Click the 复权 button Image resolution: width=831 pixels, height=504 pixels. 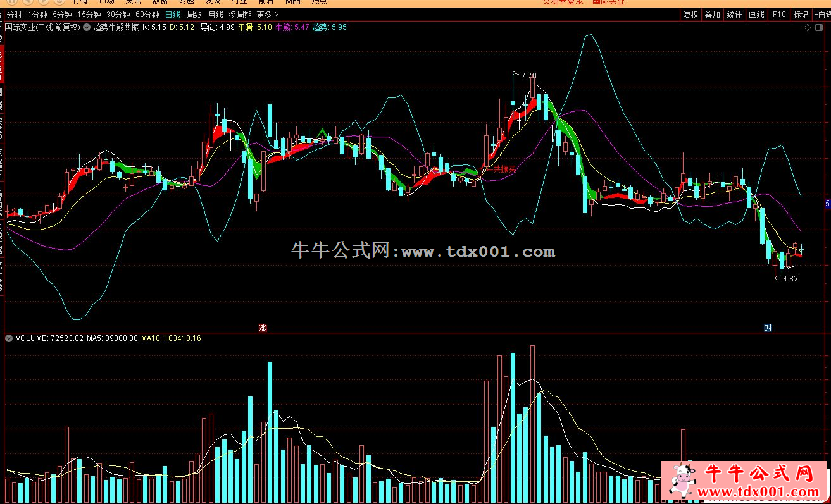click(690, 15)
